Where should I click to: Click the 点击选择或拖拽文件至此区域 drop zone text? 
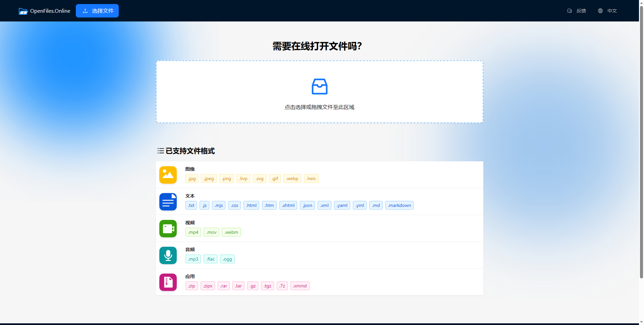[319, 107]
